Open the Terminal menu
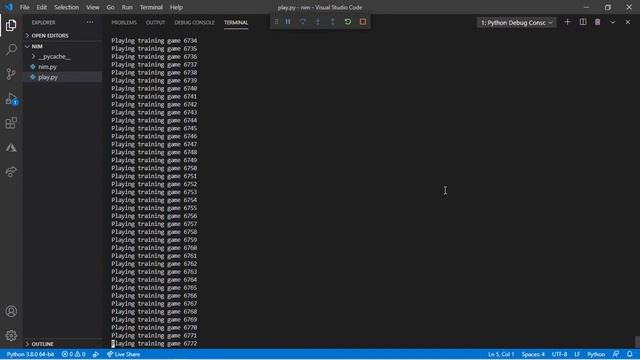640x360 pixels. coord(151,7)
